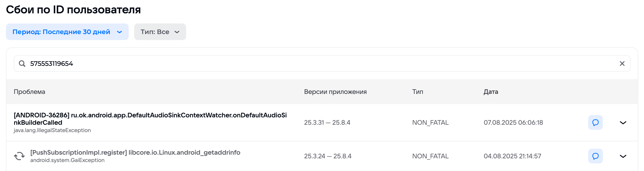Click the java.lang.IllegalStateException subtitle
Viewport: 644px width, 171px height.
[x=52, y=130]
